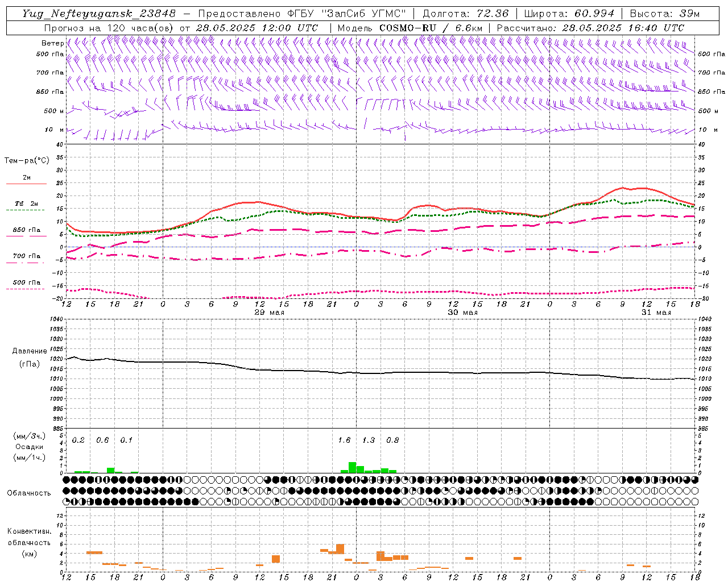Click the 1.6 three-hour precipitation value
The width and height of the screenshot is (728, 582).
(344, 440)
